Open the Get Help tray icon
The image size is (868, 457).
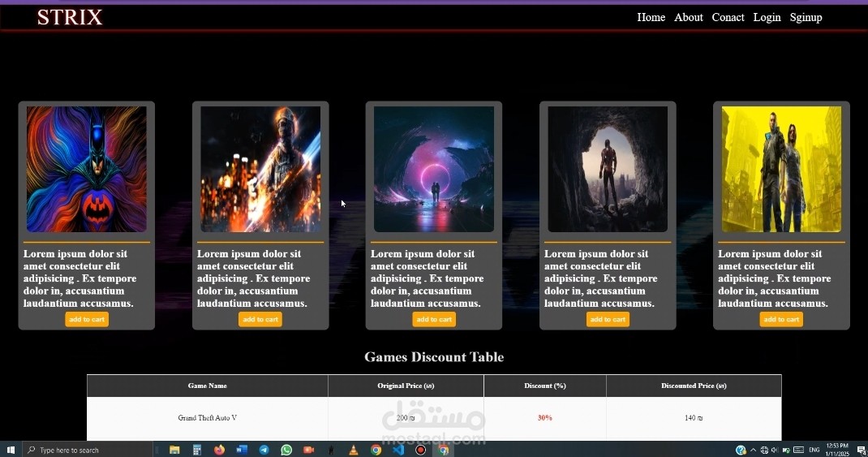[x=741, y=450]
